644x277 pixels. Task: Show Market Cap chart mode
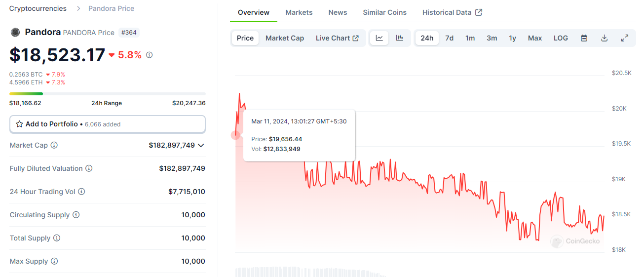point(285,38)
